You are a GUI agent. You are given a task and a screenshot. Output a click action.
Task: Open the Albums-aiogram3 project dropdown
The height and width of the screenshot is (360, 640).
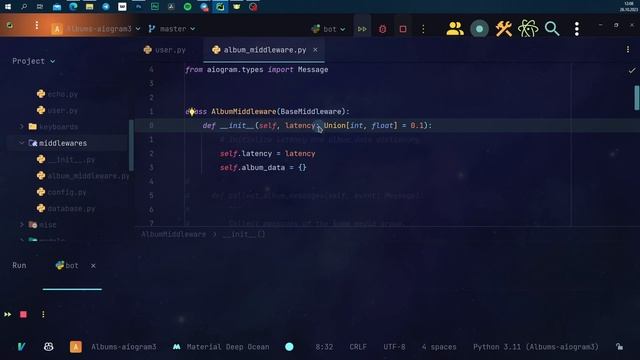96,29
